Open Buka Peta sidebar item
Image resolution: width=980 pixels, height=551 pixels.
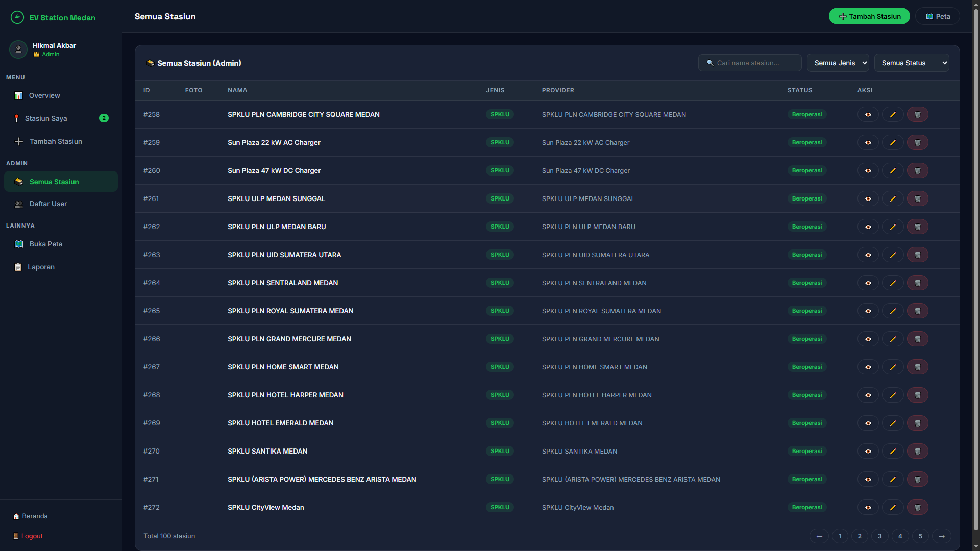coord(61,244)
